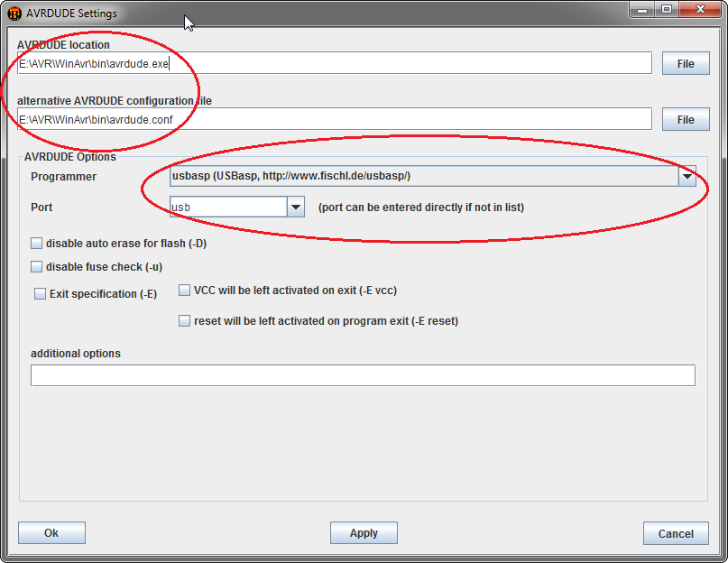This screenshot has height=563, width=728.
Task: Focus the alternative configuration file field
Action: pos(335,119)
